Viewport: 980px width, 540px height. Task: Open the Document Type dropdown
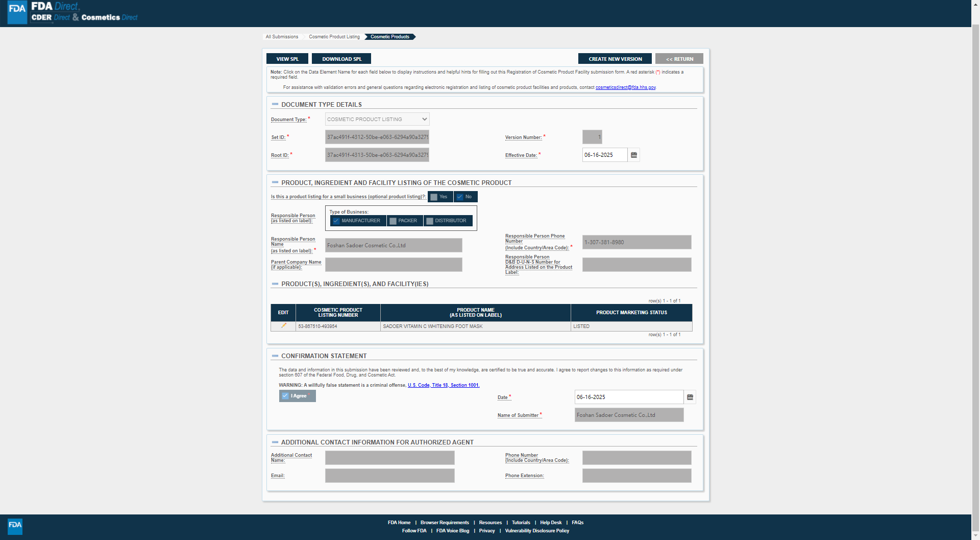(x=377, y=120)
